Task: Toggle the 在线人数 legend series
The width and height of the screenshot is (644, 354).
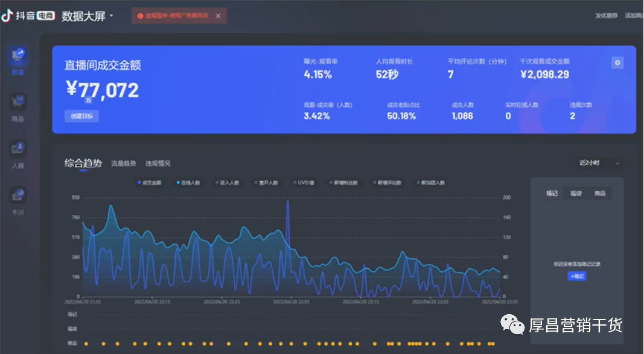Action: [x=188, y=182]
